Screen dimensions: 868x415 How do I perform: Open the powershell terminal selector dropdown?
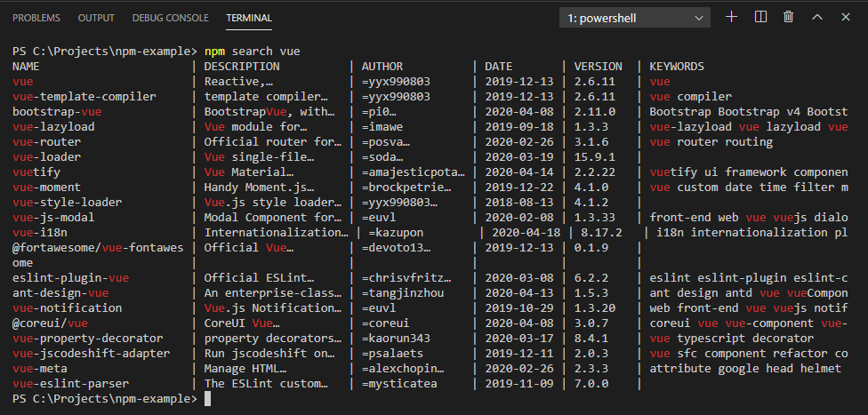[x=634, y=19]
